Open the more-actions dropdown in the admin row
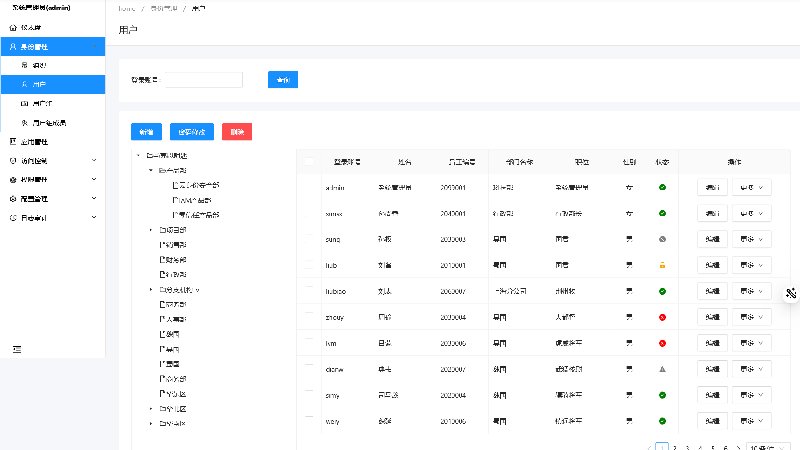 click(x=752, y=187)
